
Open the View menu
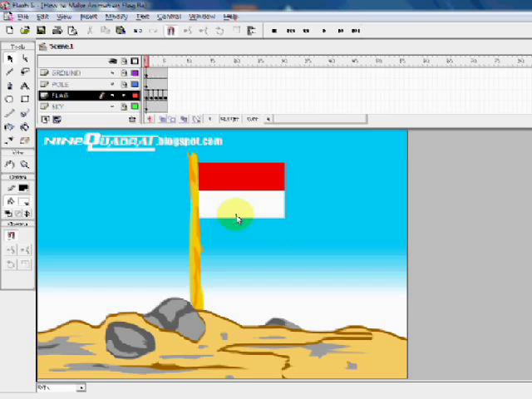coord(64,17)
